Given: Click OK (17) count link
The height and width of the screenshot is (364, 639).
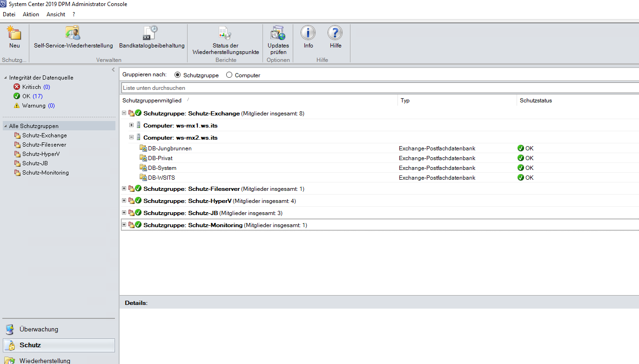Looking at the screenshot, I should coord(38,96).
